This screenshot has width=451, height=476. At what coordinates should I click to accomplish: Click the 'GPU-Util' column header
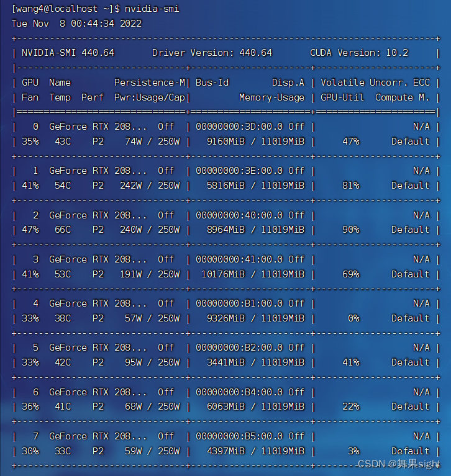tap(342, 97)
